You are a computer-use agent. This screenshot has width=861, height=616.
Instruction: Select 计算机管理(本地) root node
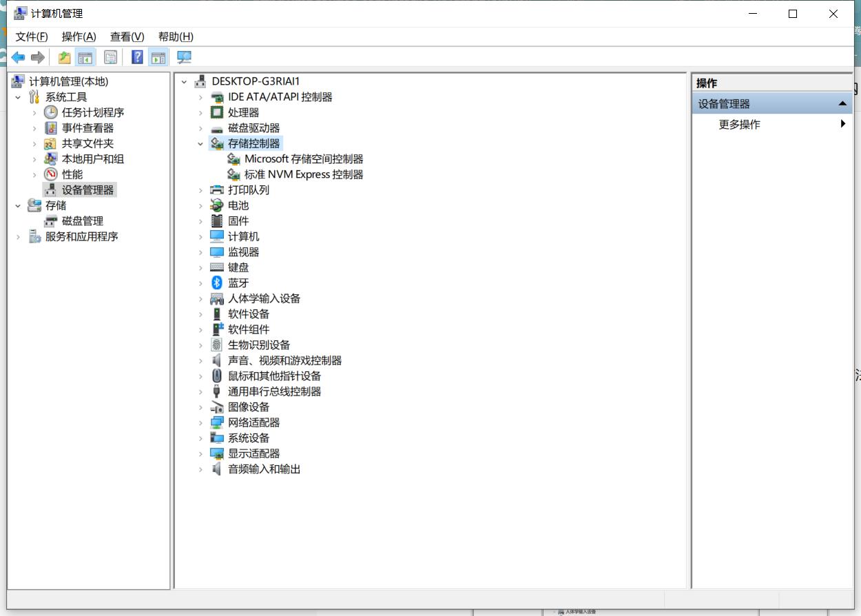[69, 81]
